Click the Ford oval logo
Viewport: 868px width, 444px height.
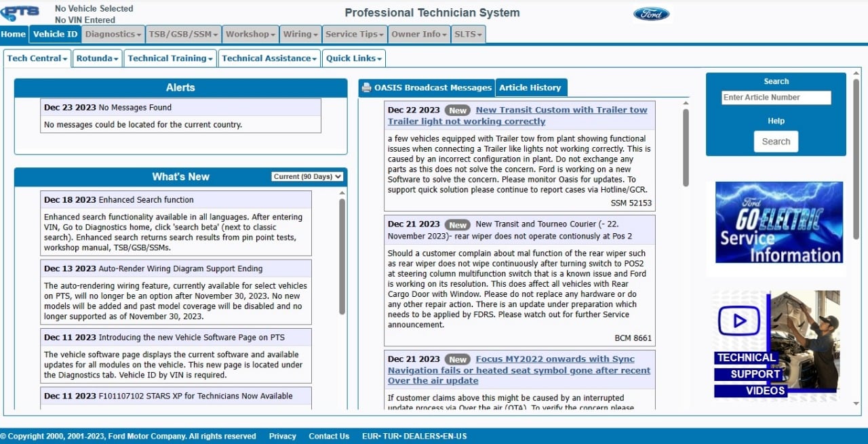[651, 14]
